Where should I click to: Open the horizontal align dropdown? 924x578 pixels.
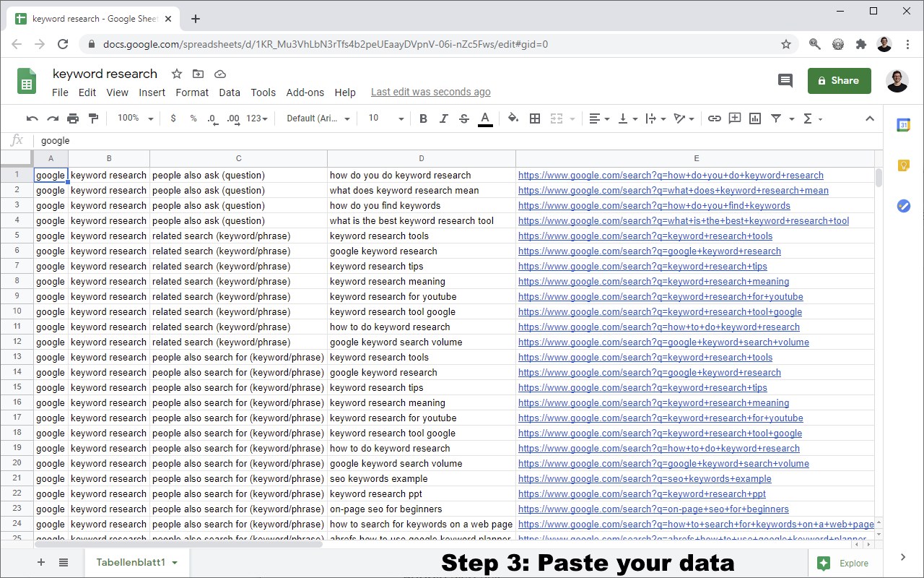point(598,118)
